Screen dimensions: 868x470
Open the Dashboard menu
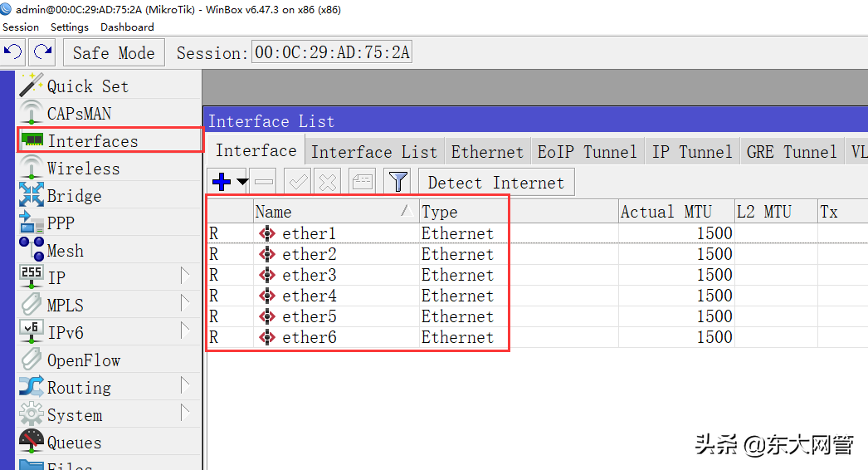click(x=127, y=27)
